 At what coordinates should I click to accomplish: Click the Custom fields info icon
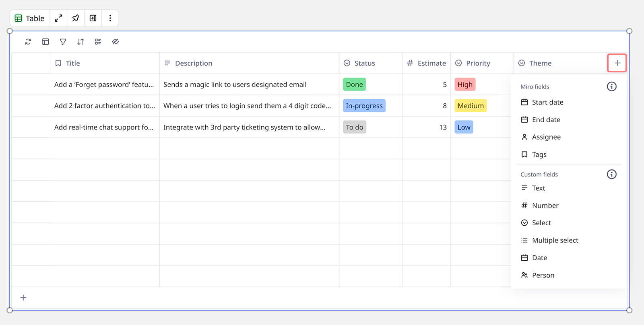click(611, 174)
